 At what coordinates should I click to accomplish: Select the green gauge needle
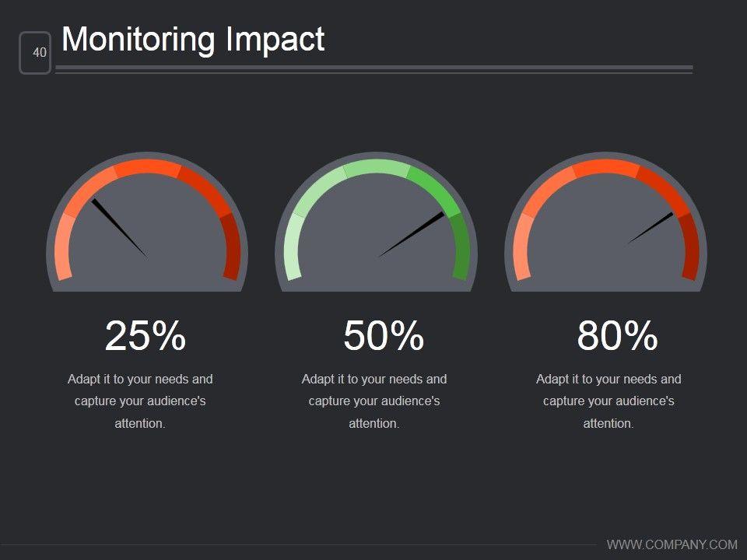coord(412,235)
